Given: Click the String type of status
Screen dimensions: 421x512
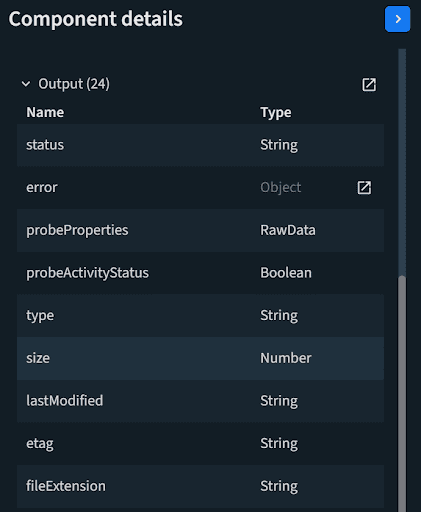Looking at the screenshot, I should point(279,145).
